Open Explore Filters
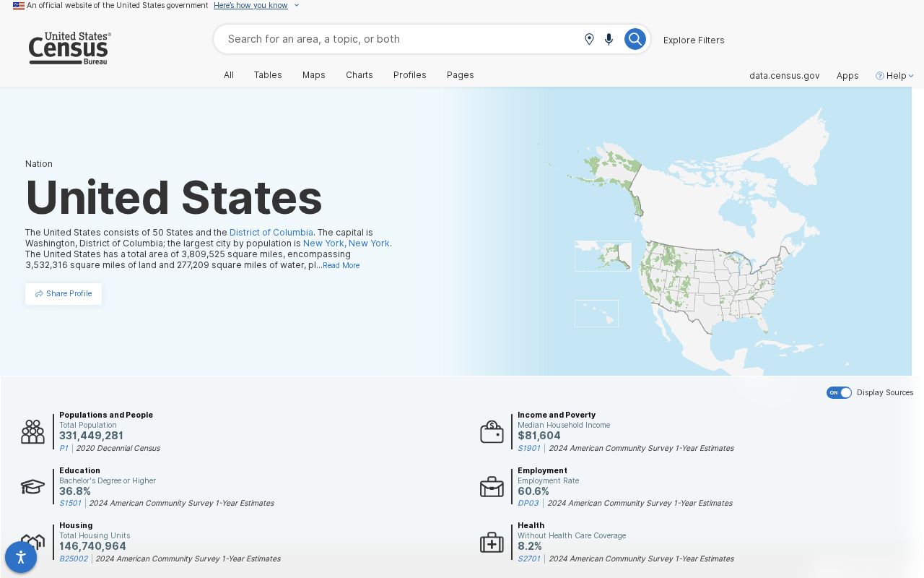924x578 pixels. 694,40
